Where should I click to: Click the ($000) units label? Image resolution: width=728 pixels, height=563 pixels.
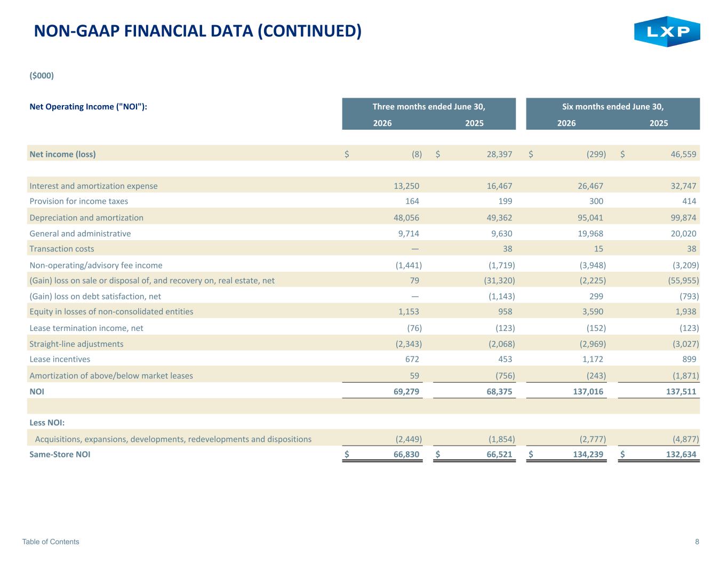pos(42,76)
